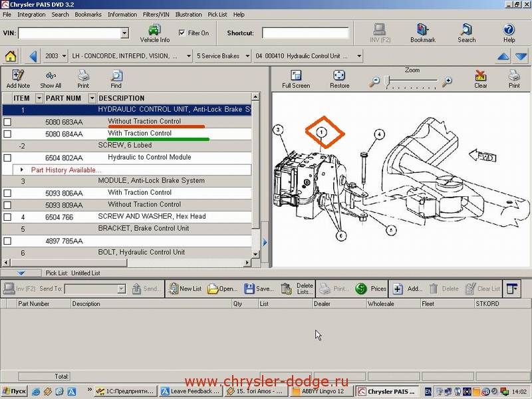Click the Add Note icon
The image size is (532, 399).
[18, 79]
